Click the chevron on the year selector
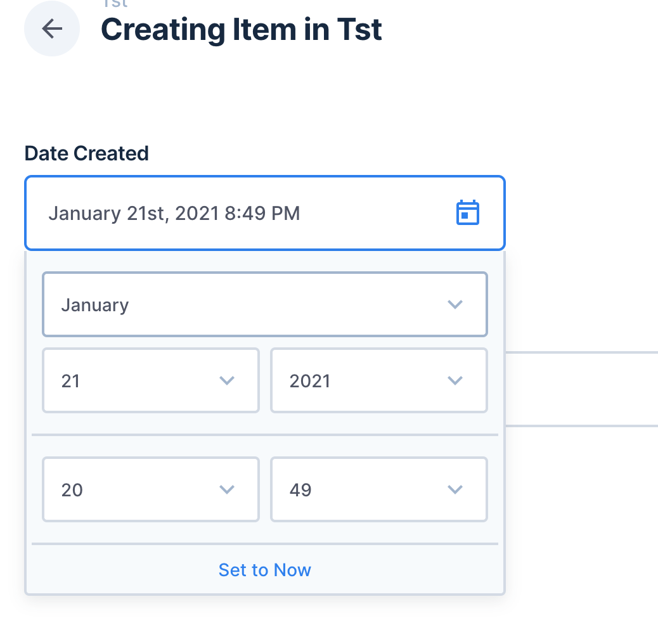The image size is (658, 644). click(x=455, y=380)
